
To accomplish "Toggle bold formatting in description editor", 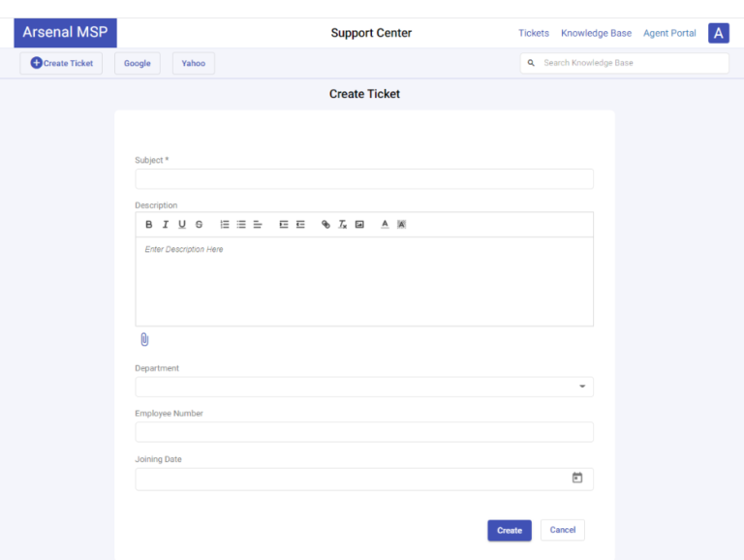I will [148, 225].
